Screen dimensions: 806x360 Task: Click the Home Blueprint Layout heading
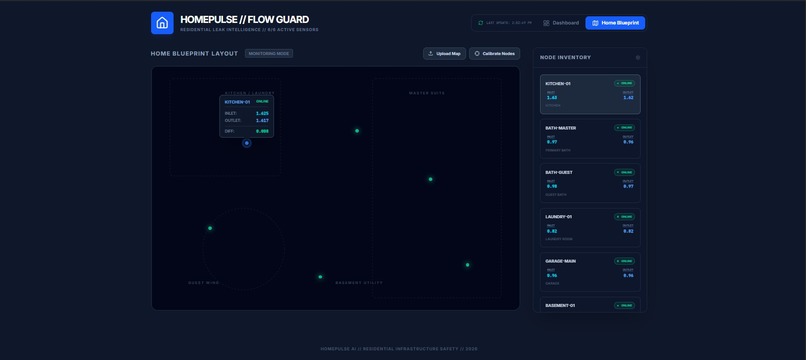coord(194,53)
